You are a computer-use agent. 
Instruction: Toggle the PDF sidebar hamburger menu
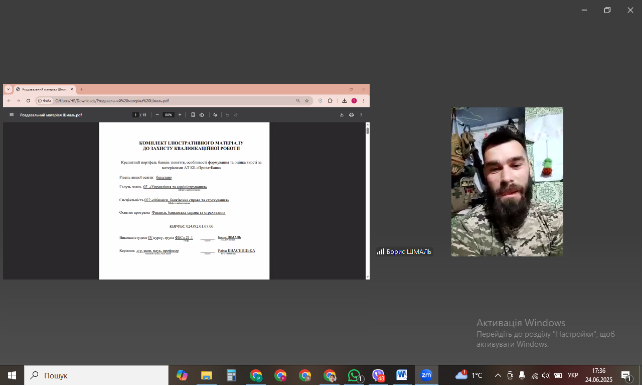pos(11,115)
